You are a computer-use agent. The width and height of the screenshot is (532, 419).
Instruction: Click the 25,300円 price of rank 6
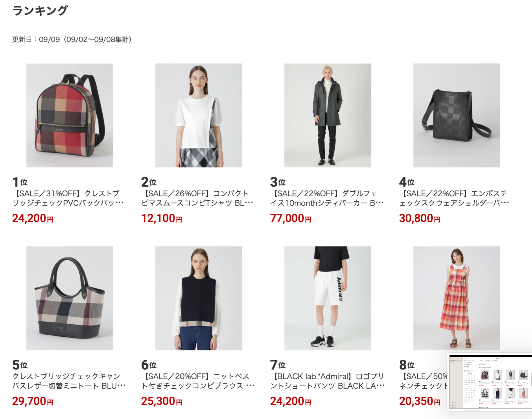tap(162, 401)
